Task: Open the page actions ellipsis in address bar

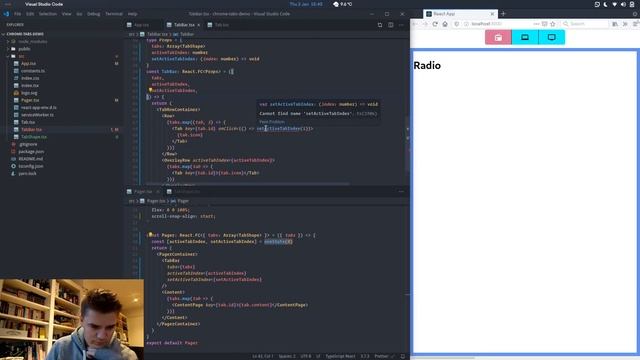Action: click(x=536, y=24)
